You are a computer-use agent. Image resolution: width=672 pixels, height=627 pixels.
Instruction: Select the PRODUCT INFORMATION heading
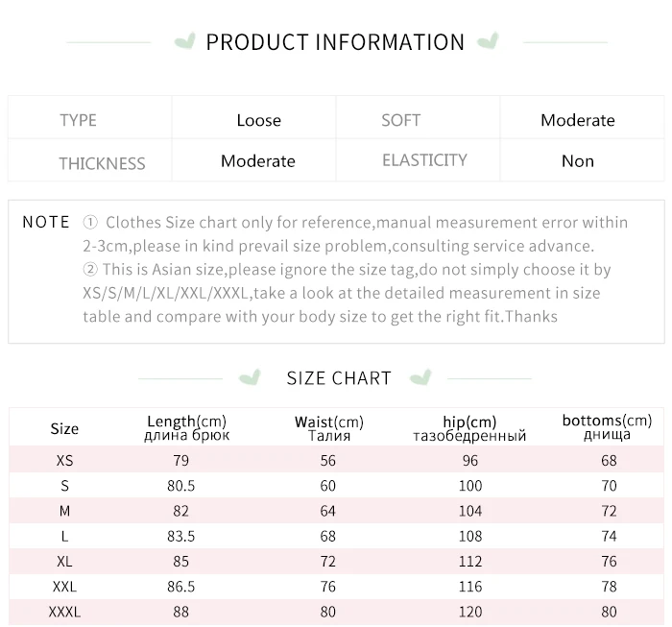coord(335,42)
